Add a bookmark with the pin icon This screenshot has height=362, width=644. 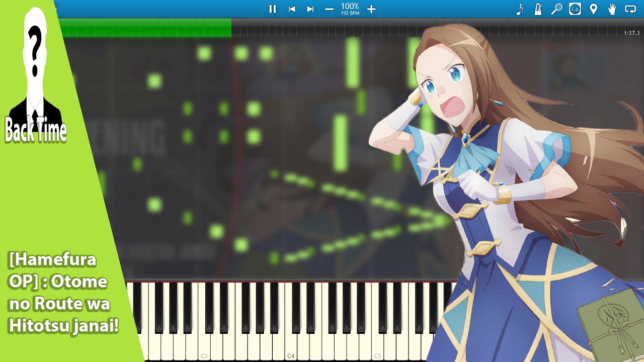click(x=593, y=9)
